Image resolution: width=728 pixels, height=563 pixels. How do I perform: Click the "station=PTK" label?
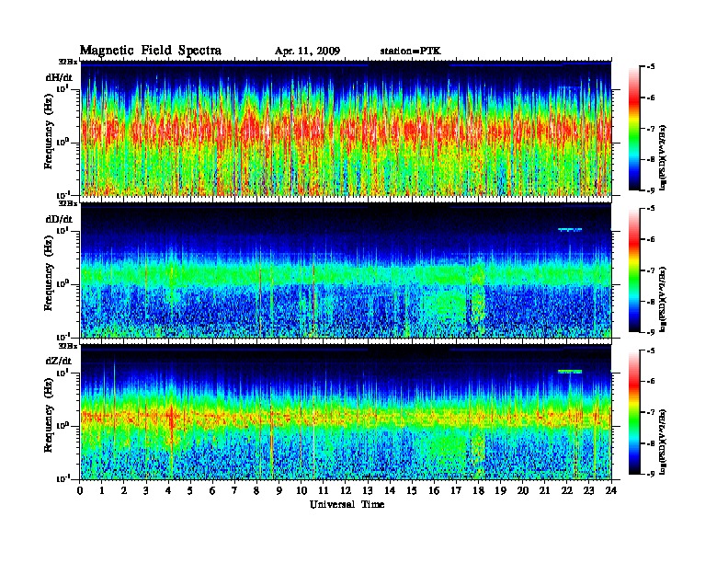point(410,51)
